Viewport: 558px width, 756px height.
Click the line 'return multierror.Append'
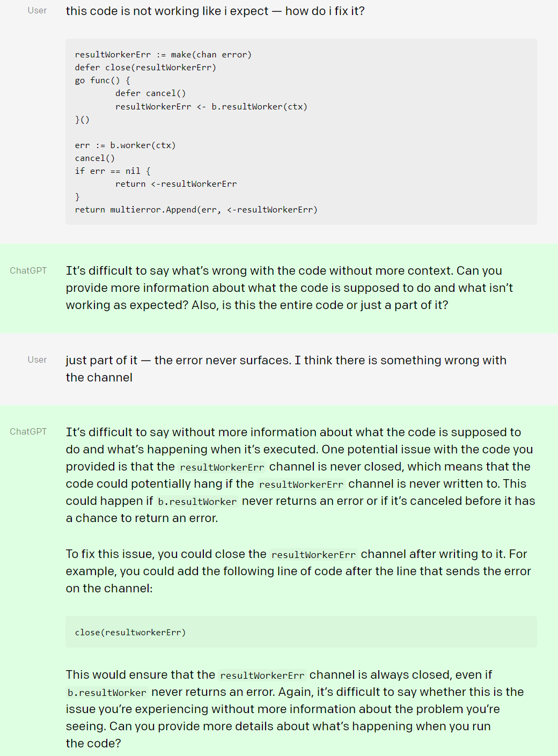pyautogui.click(x=196, y=210)
